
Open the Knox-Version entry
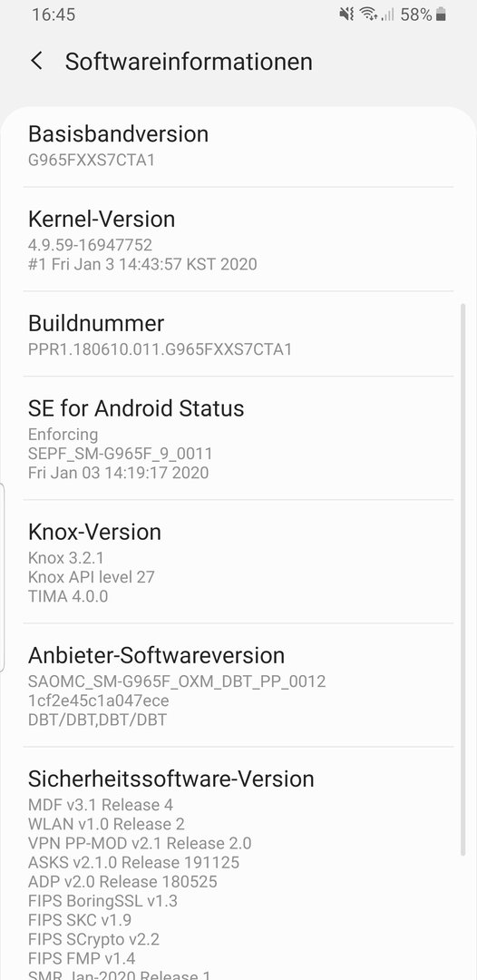click(x=238, y=562)
